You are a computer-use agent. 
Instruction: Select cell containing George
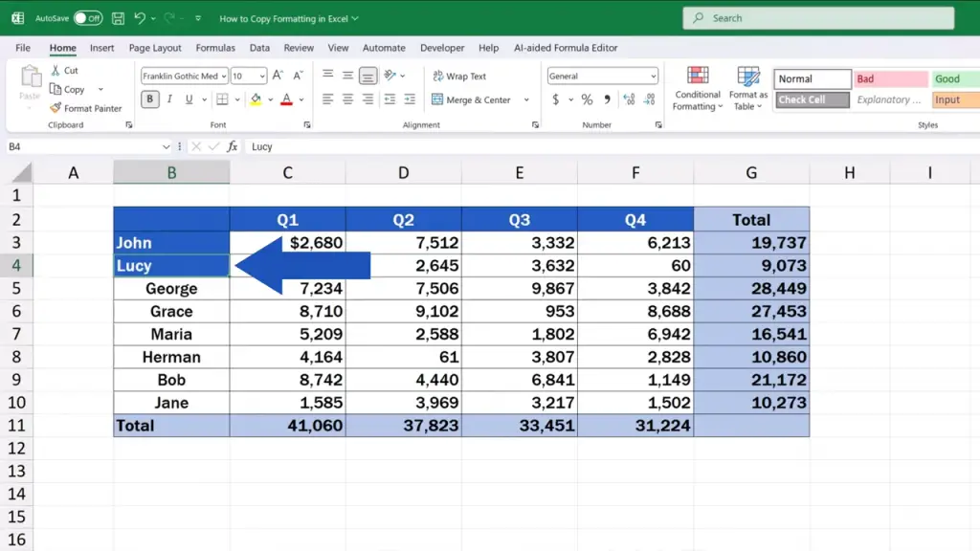[x=171, y=289]
